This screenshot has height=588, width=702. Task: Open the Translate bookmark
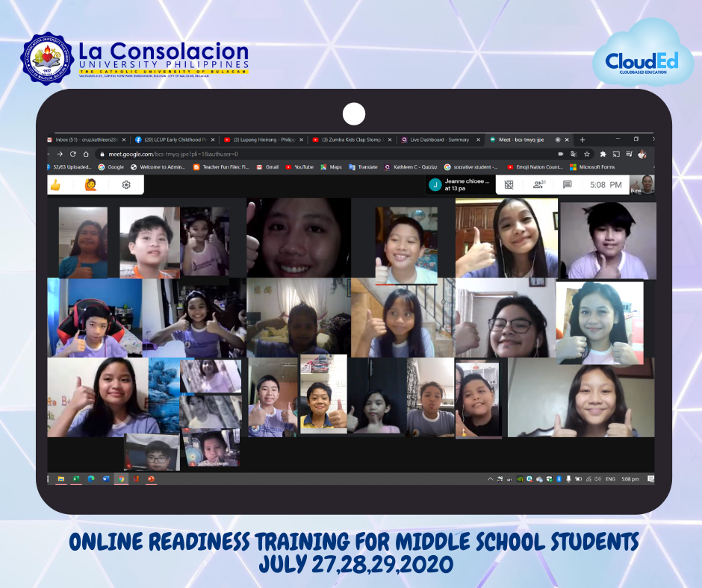pyautogui.click(x=363, y=167)
